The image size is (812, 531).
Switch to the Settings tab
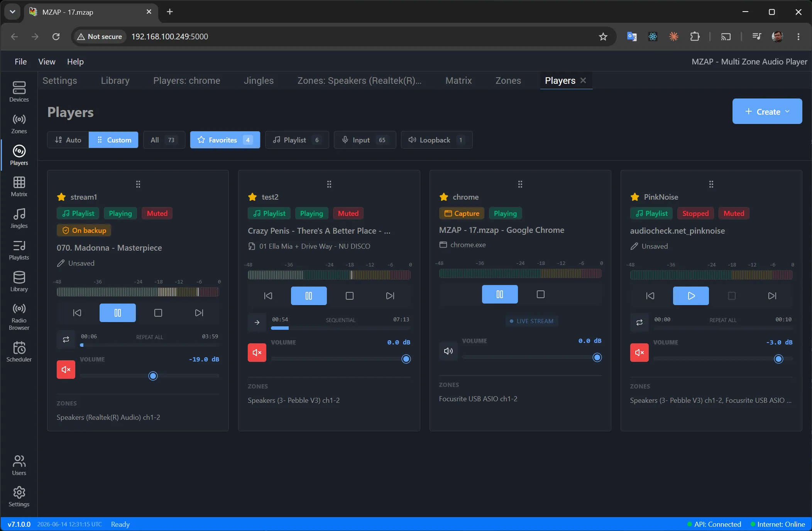tap(60, 81)
